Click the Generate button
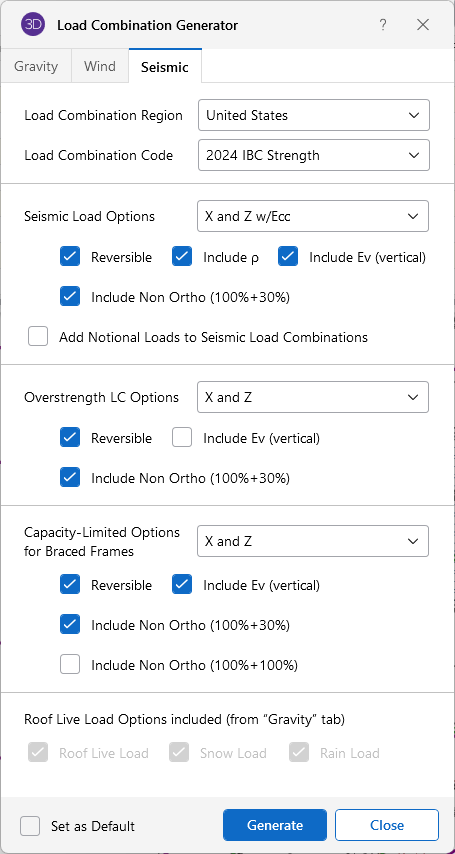The height and width of the screenshot is (854, 455). click(x=275, y=825)
